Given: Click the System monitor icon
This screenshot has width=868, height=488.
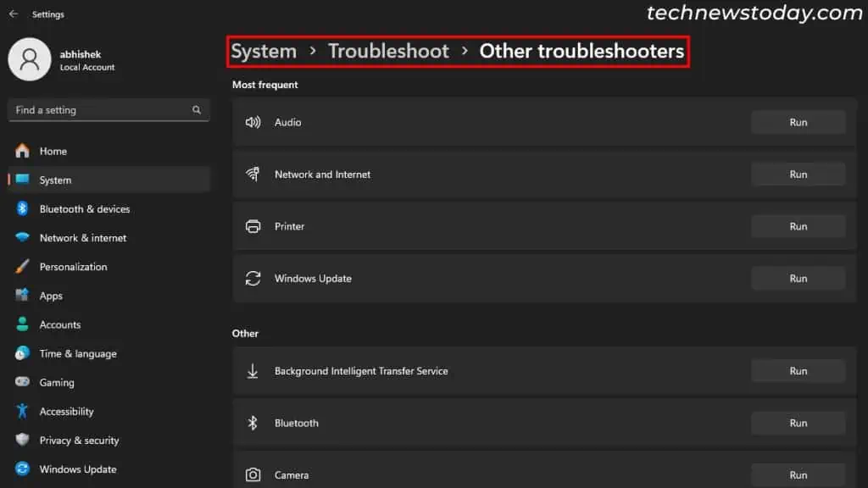Looking at the screenshot, I should pos(22,180).
